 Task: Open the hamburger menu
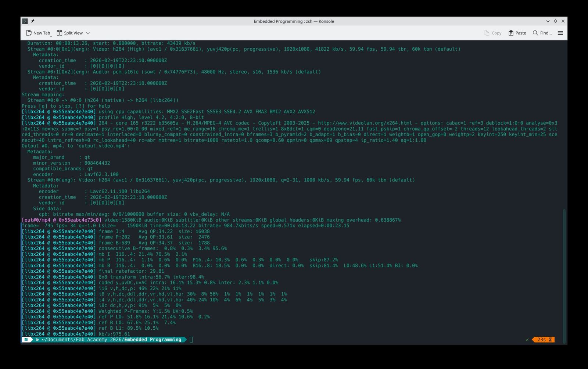point(560,33)
